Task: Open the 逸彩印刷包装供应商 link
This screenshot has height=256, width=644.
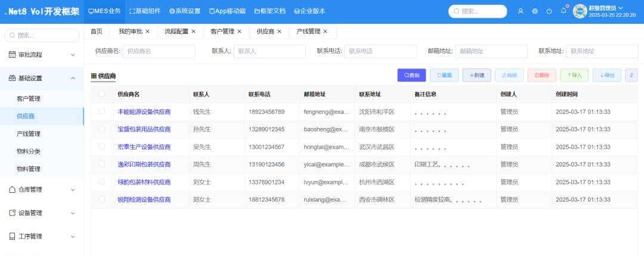Action: [x=144, y=164]
